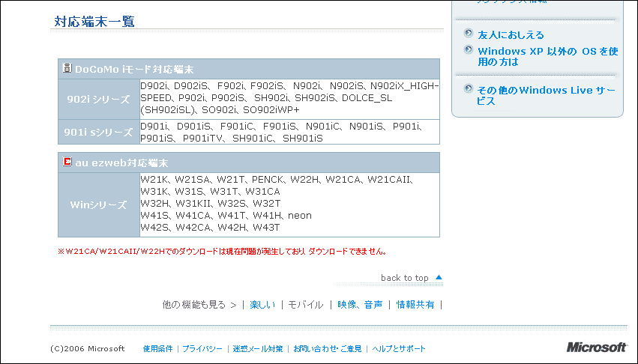Go to the 情報共有 section
The height and width of the screenshot is (364, 638).
click(415, 305)
